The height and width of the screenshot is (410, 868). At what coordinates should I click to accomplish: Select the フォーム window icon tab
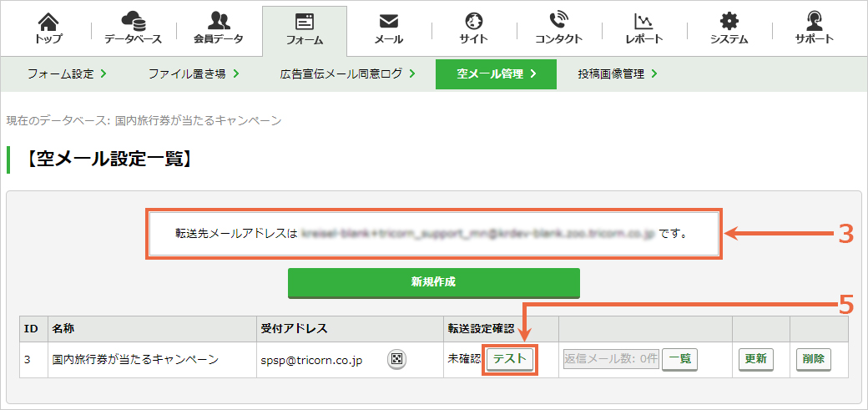305,29
